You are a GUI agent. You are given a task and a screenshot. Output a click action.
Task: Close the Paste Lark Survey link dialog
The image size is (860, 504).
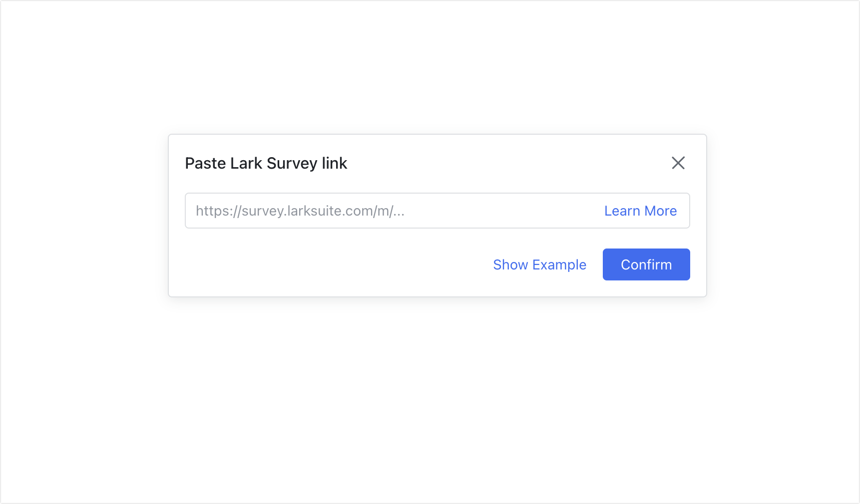[x=678, y=163]
